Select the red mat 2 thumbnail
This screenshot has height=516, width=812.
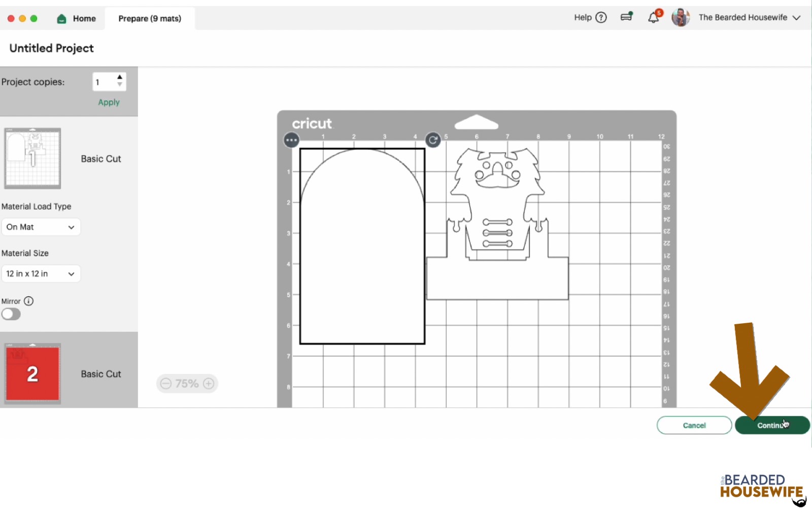pyautogui.click(x=32, y=374)
